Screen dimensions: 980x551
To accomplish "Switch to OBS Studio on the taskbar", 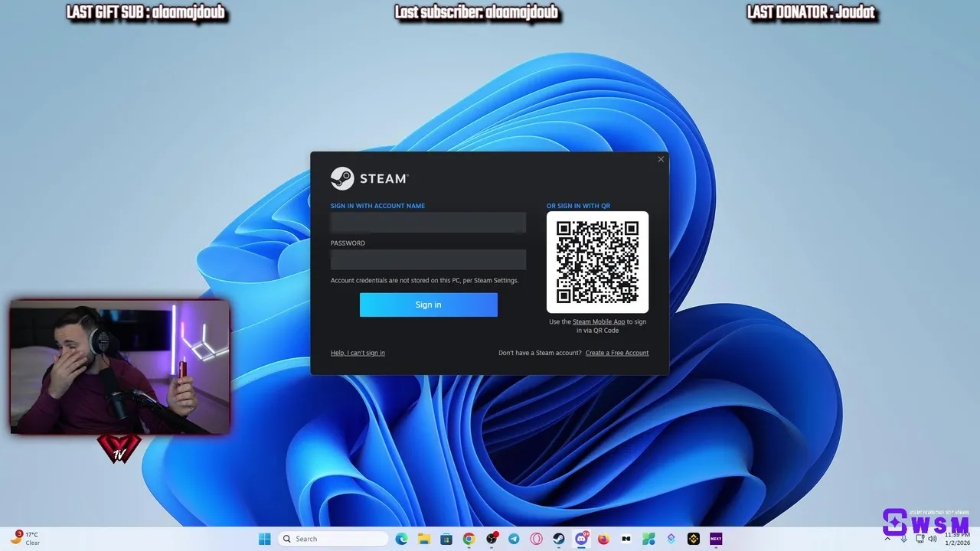I will point(492,539).
